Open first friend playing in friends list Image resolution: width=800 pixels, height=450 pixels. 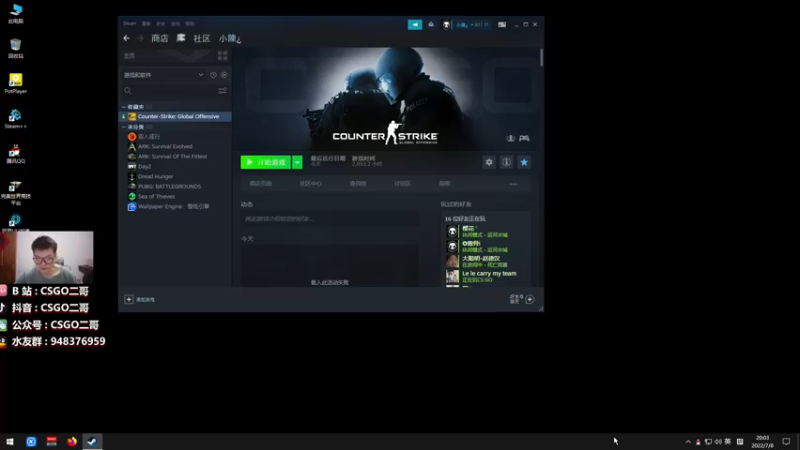click(485, 232)
